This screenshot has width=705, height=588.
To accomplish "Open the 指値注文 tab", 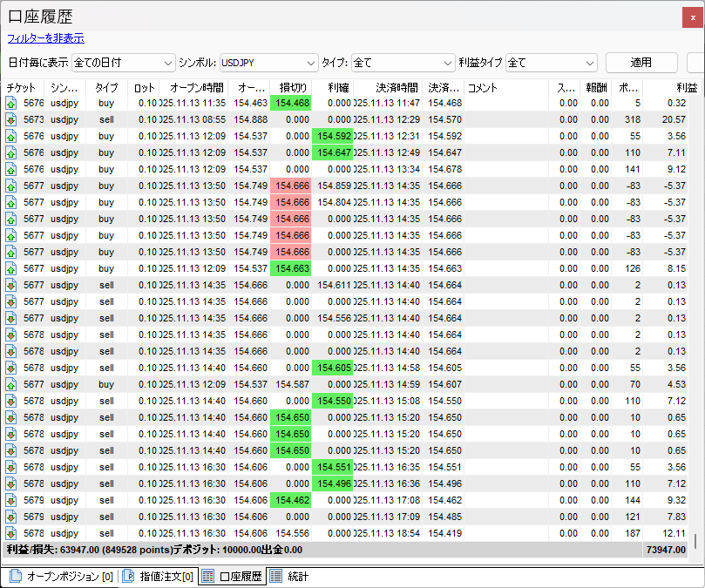I will 158,577.
